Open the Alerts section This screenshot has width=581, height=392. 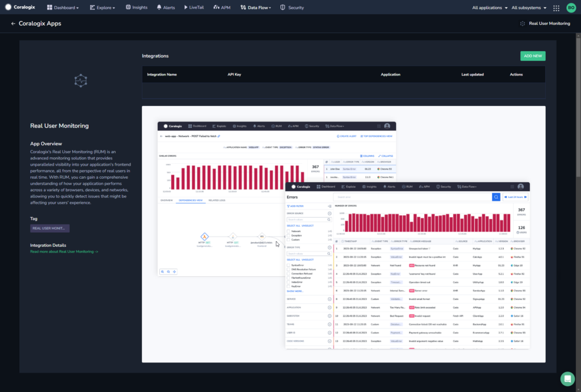tap(166, 7)
